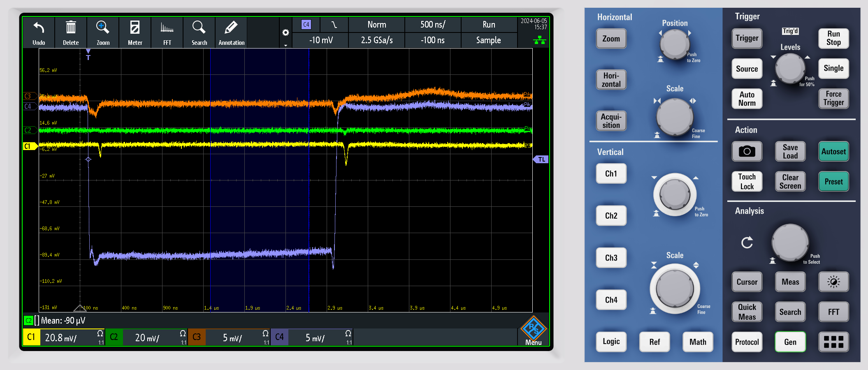Toggle Run Stop acquisition

pyautogui.click(x=833, y=38)
